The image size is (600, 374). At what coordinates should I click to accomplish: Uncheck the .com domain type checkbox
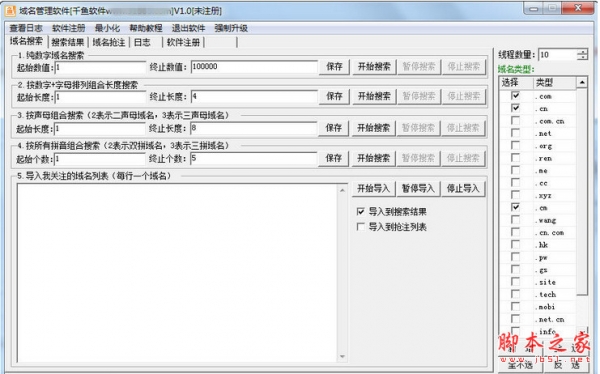(x=515, y=96)
